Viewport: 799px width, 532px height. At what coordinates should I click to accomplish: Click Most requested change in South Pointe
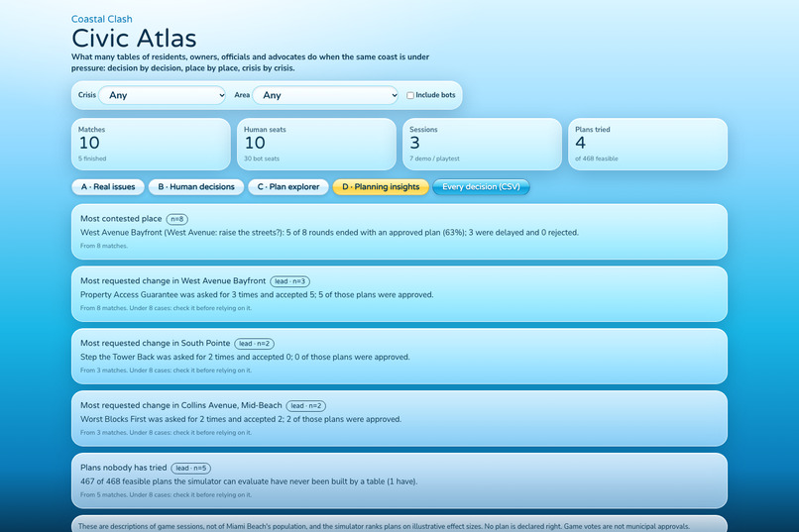click(x=155, y=343)
